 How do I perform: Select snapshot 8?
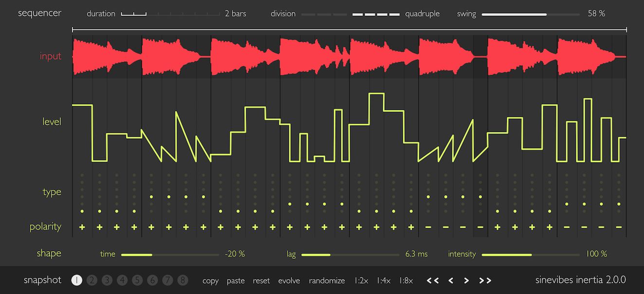(x=183, y=280)
